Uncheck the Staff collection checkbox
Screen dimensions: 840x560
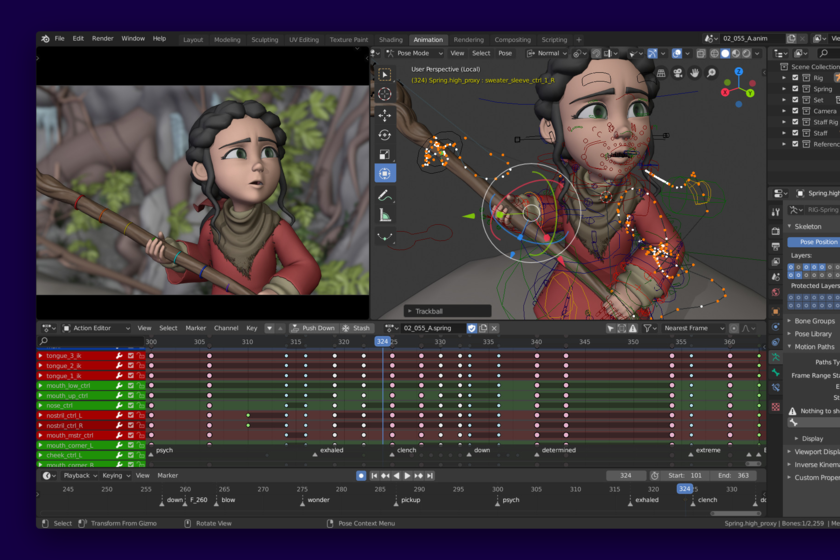point(796,133)
